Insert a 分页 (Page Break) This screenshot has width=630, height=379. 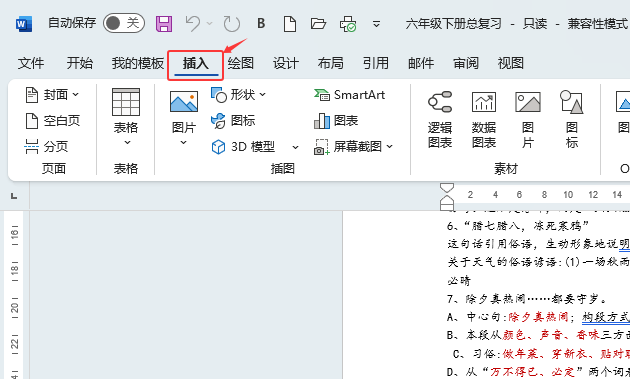[x=46, y=146]
